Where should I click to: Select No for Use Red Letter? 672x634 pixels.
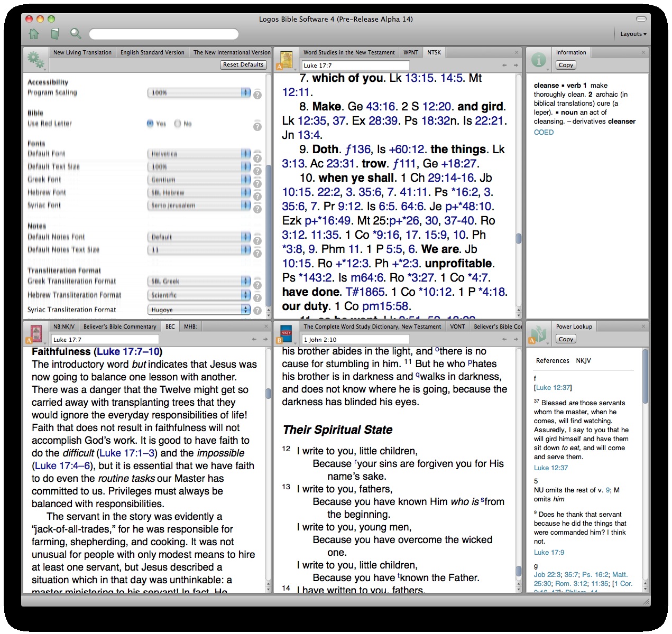178,124
